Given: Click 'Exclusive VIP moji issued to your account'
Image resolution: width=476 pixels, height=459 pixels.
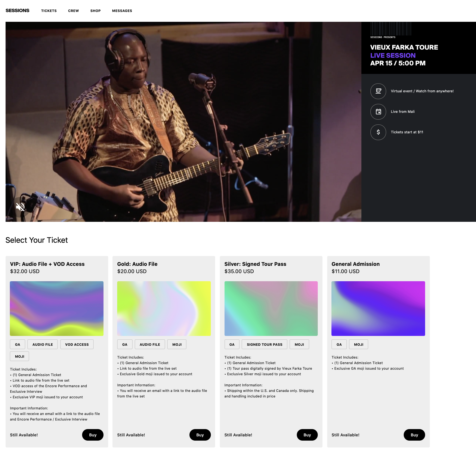Looking at the screenshot, I should click(48, 397).
